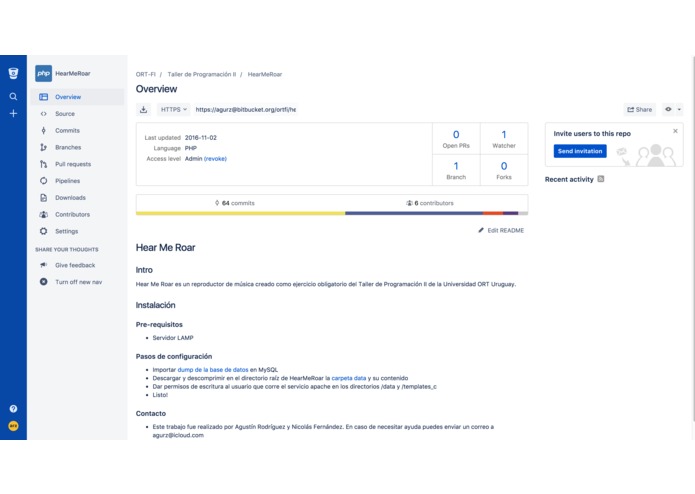The width and height of the screenshot is (695, 494).
Task: Click the Turn off new nav link
Action: pos(78,282)
